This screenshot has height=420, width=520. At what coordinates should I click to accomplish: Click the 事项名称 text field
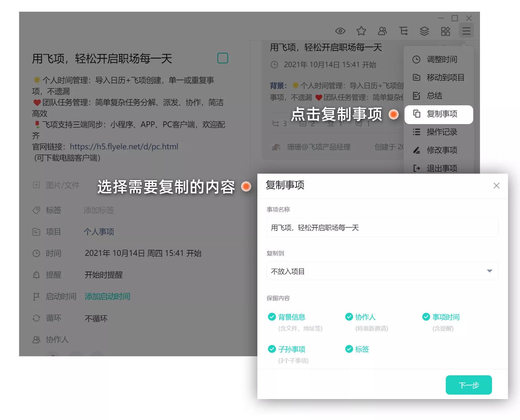[382, 228]
